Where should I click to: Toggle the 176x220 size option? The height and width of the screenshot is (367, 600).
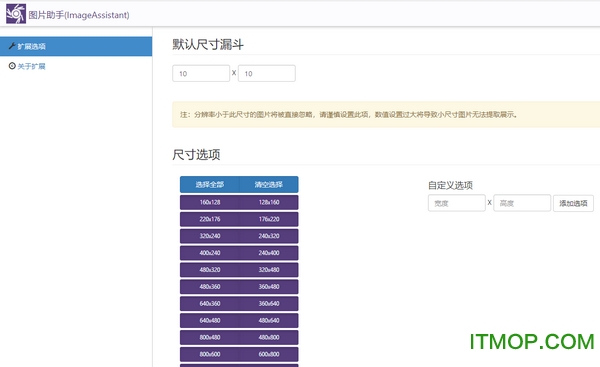pos(269,219)
